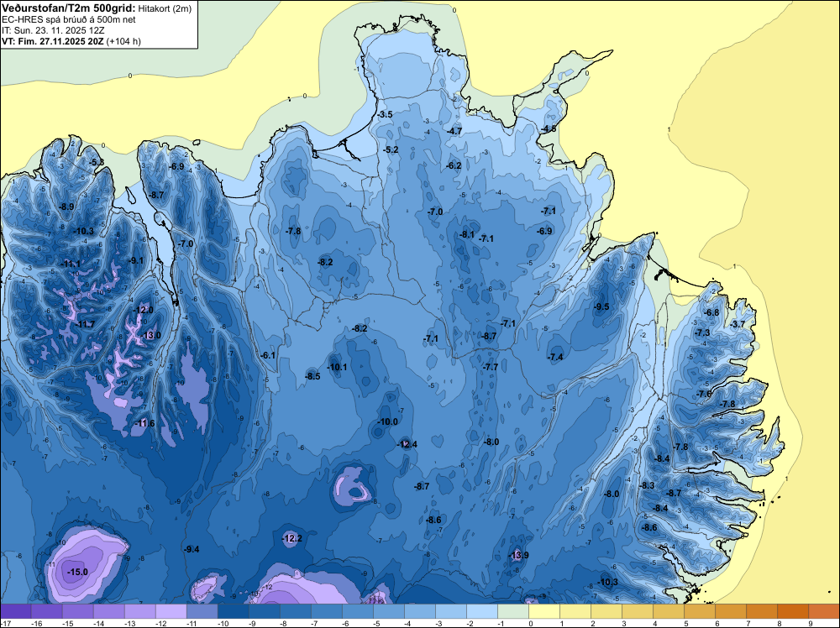Select the -11.1 reading
This screenshot has height=628, width=840.
pos(71,264)
